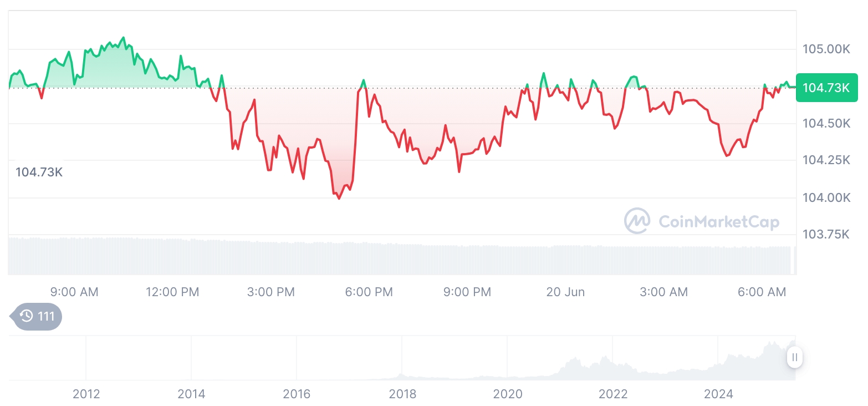Click the green 104.73K current price tag
The image size is (868, 406).
(x=826, y=88)
